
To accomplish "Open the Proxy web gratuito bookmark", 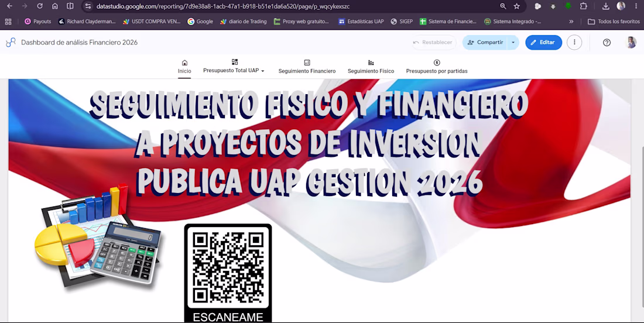I will (302, 21).
